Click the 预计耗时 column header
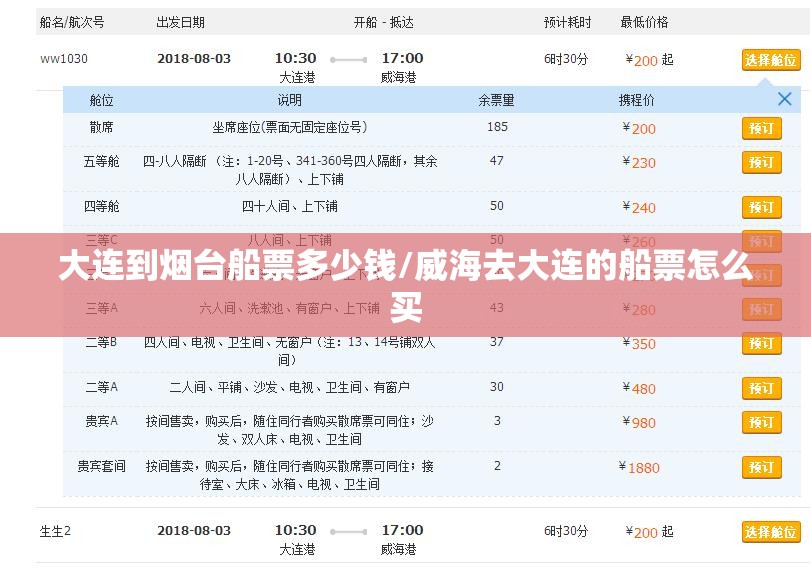Image resolution: width=811 pixels, height=571 pixels. (567, 22)
